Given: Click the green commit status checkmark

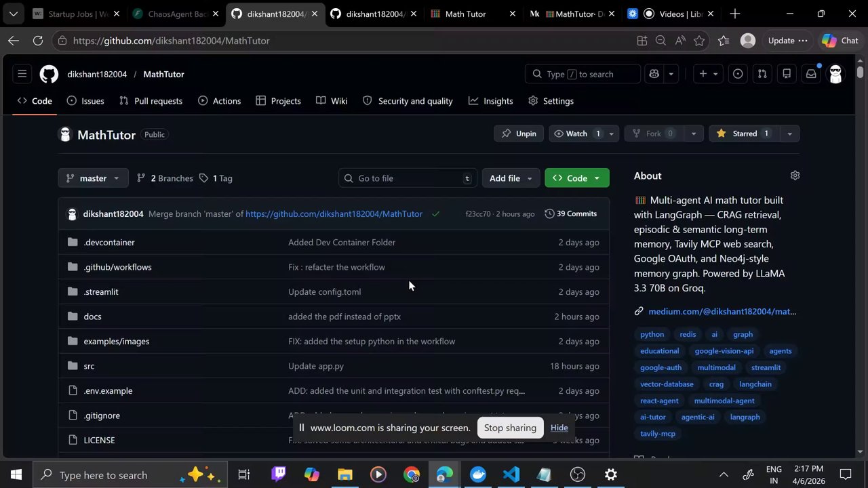Looking at the screenshot, I should coord(435,213).
